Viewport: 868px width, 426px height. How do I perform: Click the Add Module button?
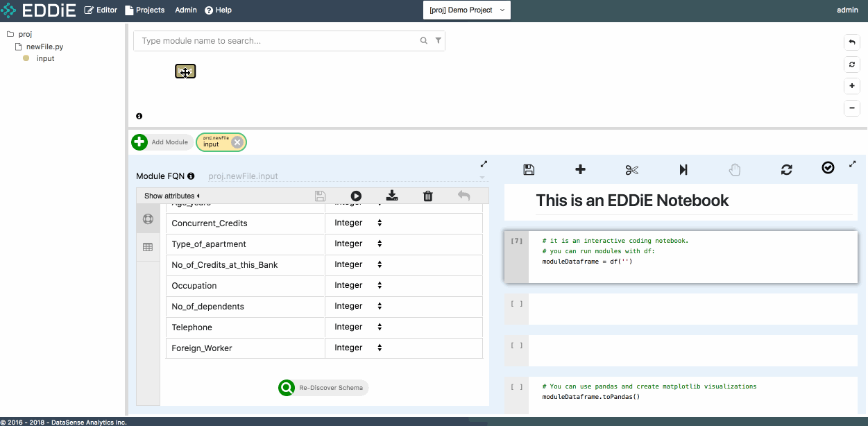[x=162, y=142]
